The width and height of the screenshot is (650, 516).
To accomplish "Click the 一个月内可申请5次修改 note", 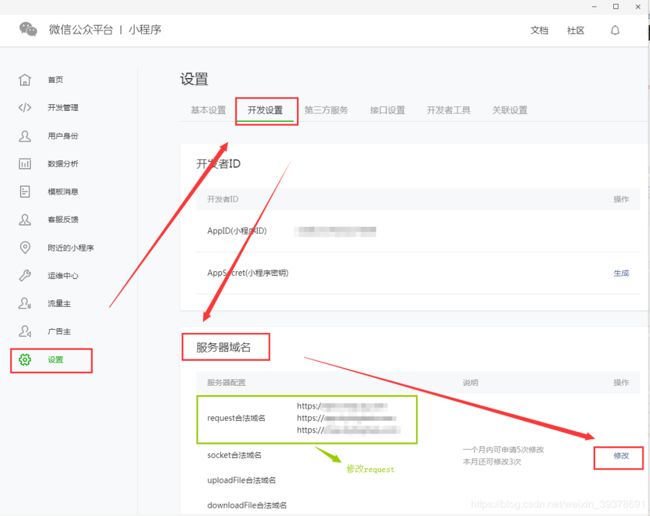I will pos(503,450).
